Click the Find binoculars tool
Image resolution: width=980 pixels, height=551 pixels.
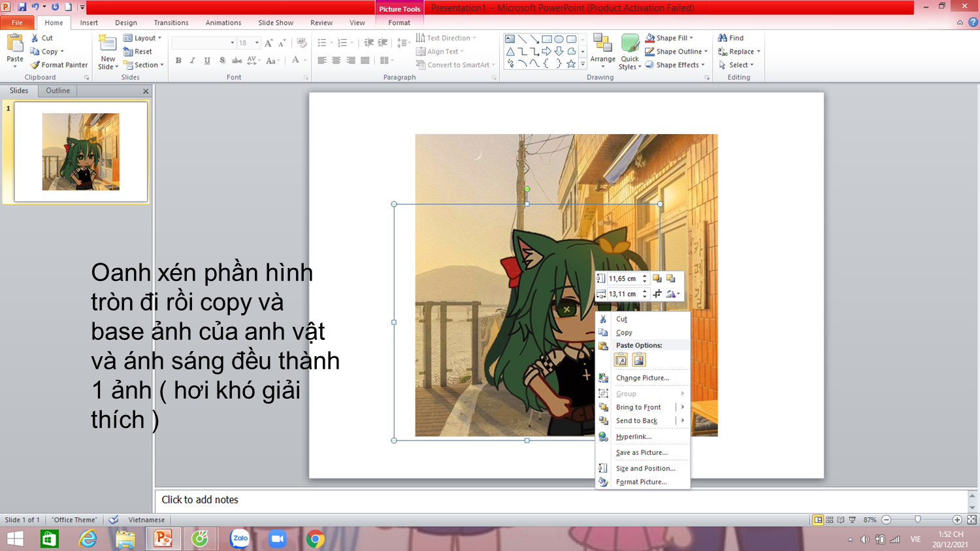[730, 38]
